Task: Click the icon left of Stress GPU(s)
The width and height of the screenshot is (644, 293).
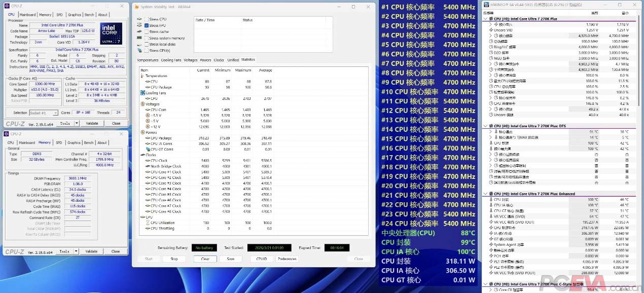Action: [139, 51]
